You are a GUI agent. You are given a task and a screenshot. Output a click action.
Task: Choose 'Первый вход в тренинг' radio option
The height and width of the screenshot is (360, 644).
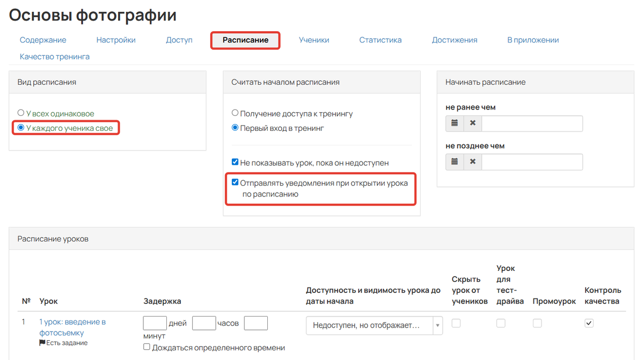(x=235, y=128)
